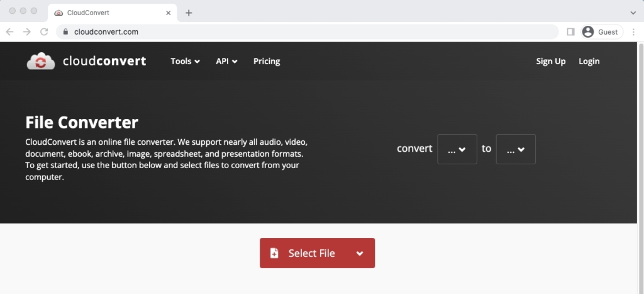This screenshot has width=644, height=294.
Task: Click the Login link
Action: click(x=589, y=61)
